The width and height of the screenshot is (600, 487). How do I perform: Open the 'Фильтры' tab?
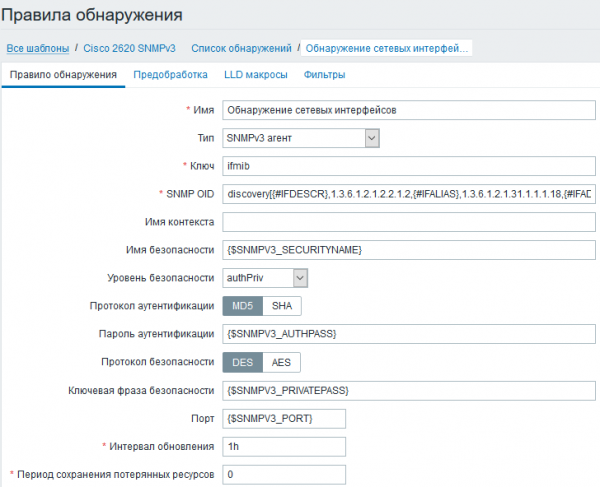coord(325,75)
